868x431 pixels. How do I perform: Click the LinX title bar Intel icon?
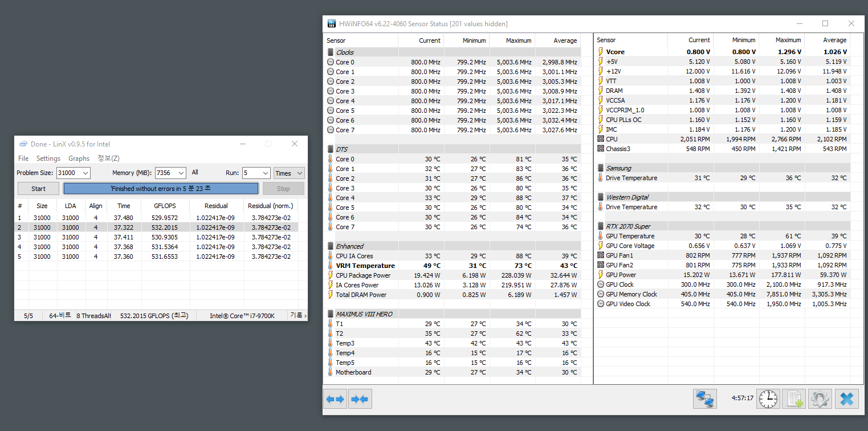[x=23, y=144]
